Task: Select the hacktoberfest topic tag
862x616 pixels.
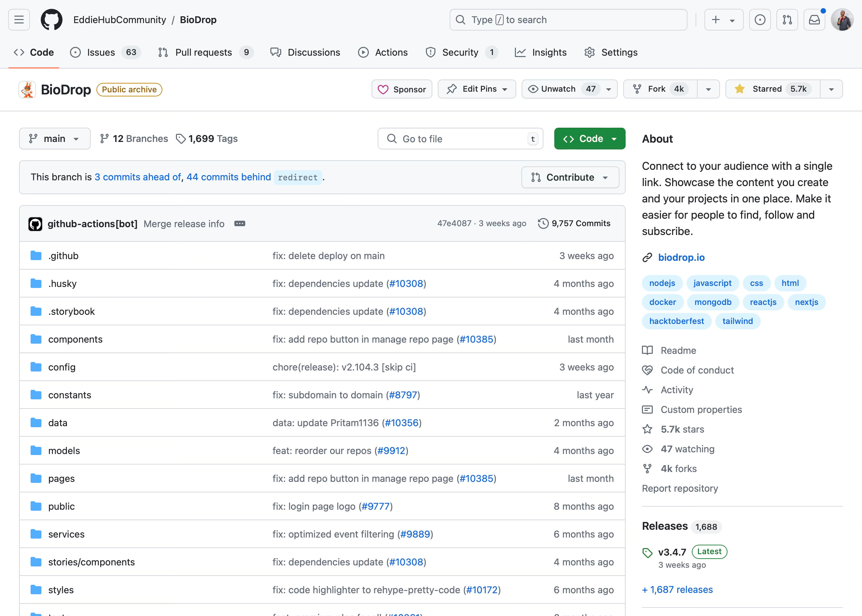Action: [x=677, y=321]
